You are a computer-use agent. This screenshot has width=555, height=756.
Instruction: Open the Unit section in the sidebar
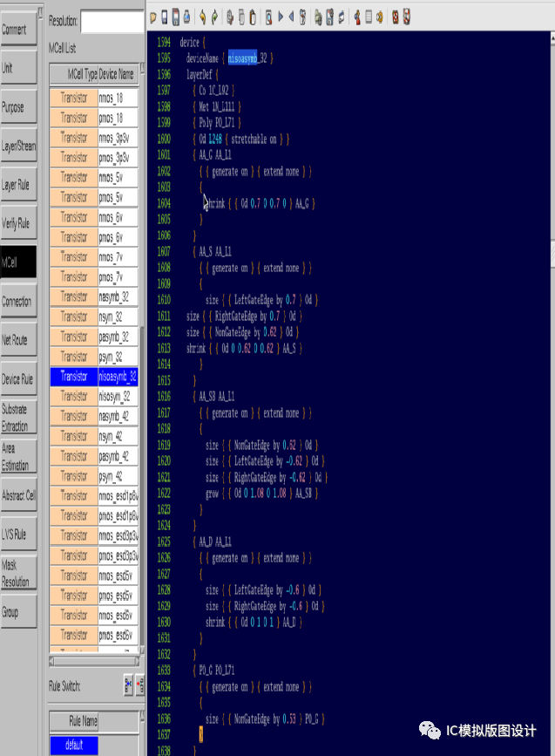tap(18, 68)
